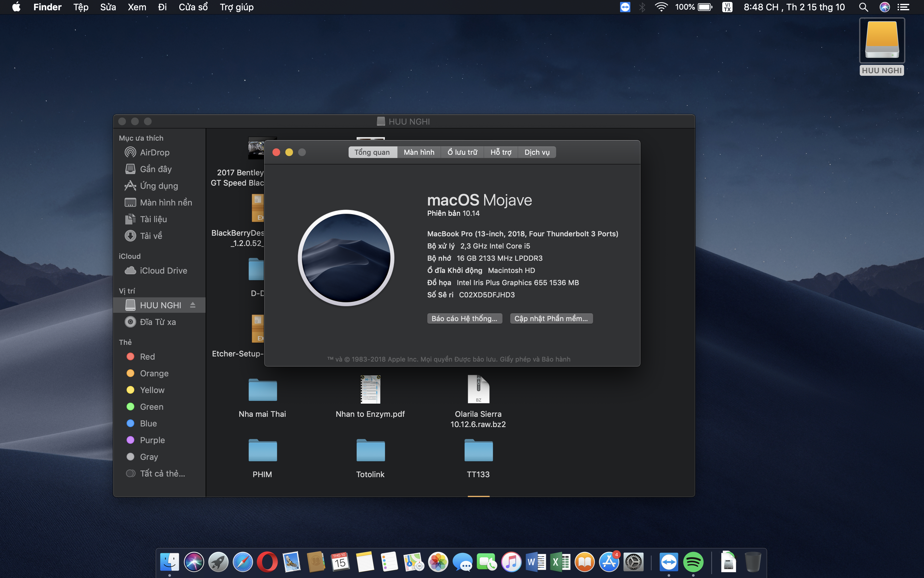Image resolution: width=924 pixels, height=578 pixels.
Task: Launch Microsoft Excel from the Dock
Action: pos(560,562)
